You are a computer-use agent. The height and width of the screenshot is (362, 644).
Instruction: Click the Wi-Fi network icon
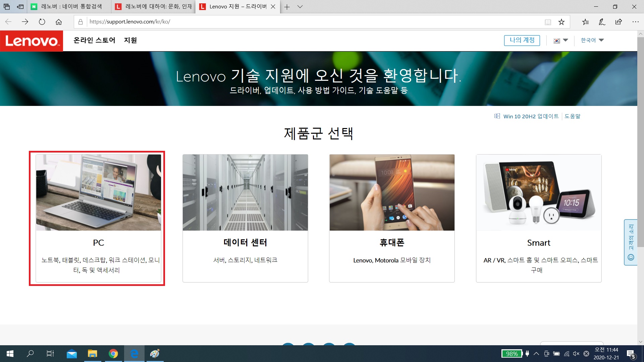[x=567, y=354]
